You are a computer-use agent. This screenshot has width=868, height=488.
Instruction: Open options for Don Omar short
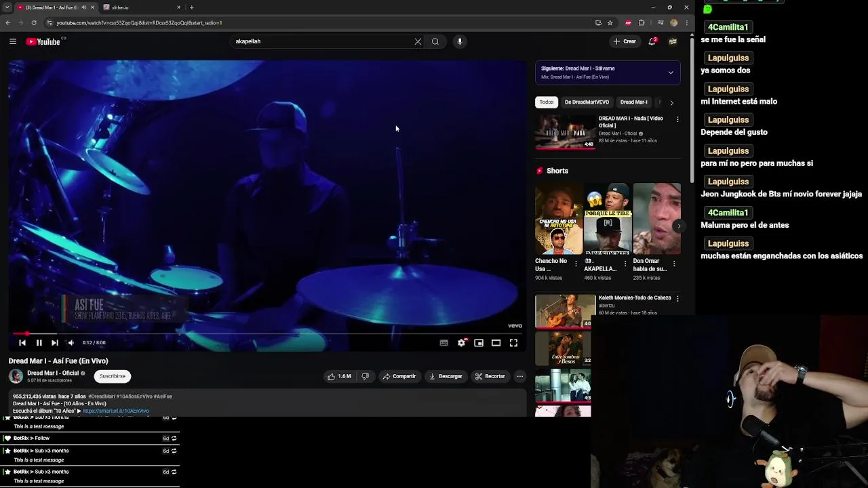(x=674, y=264)
